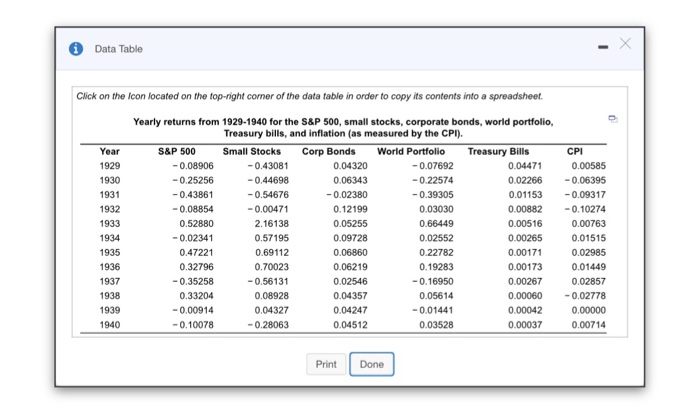Click World Portfolio value 0.66449
This screenshot has height=418, width=700.
[436, 224]
